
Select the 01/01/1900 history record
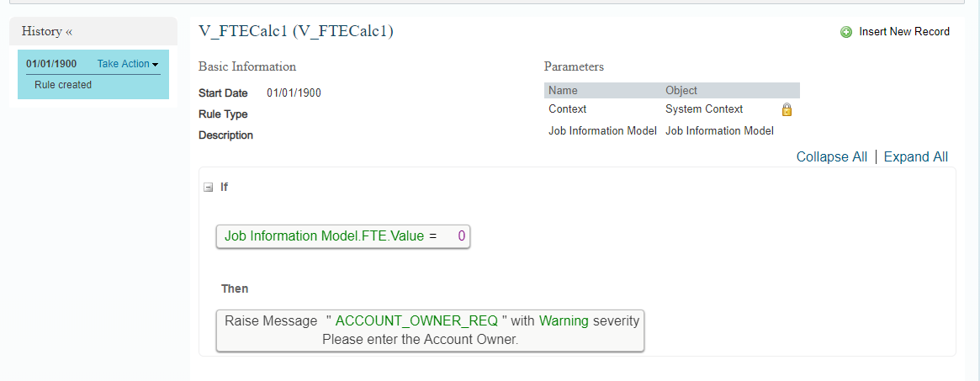point(51,64)
